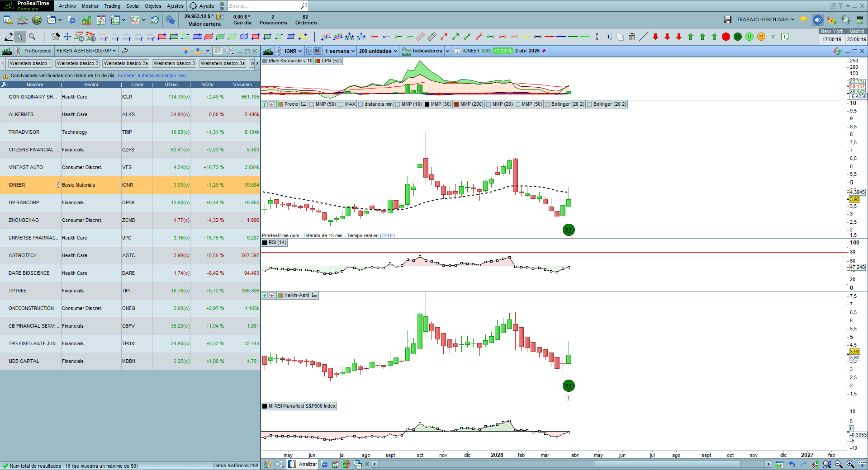Viewport: 868px width, 470px height.
Task: Toggle MMP (50) checkbox beside Precio
Action: point(312,104)
